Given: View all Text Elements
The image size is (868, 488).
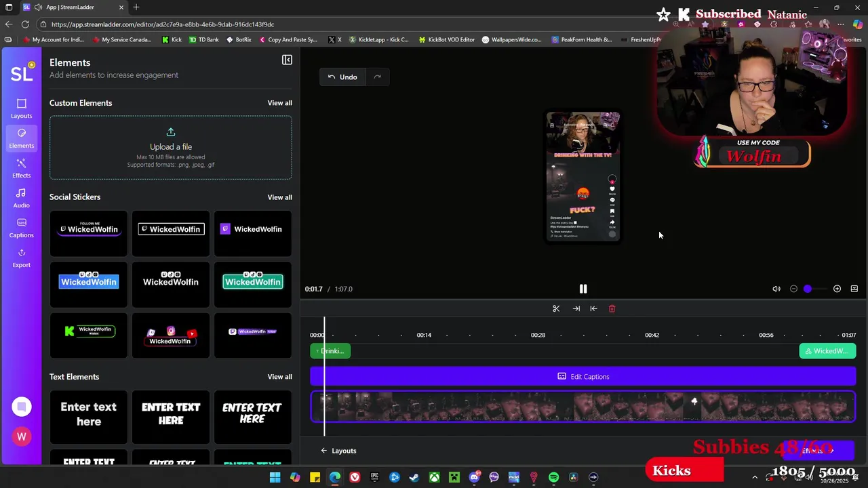Looking at the screenshot, I should click(279, 377).
